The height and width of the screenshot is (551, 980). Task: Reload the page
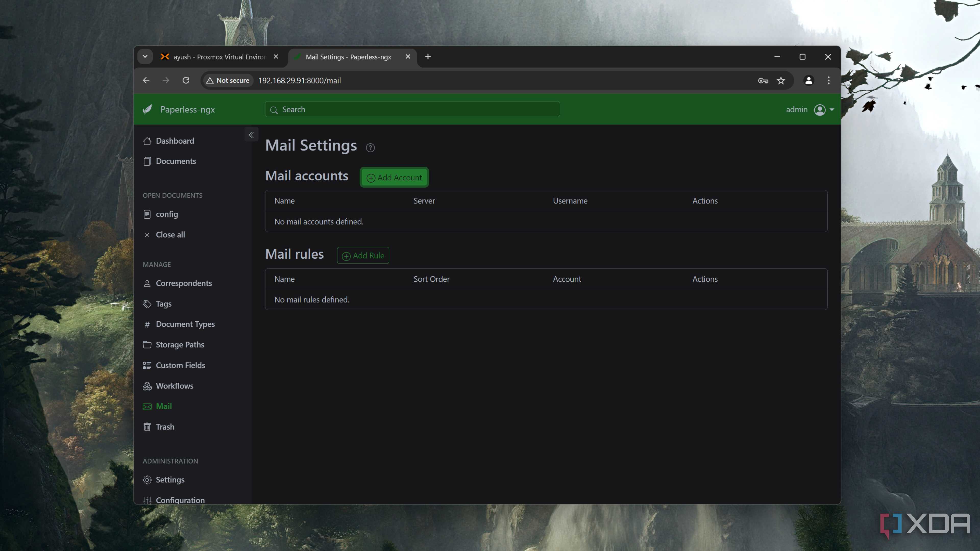pyautogui.click(x=186, y=81)
